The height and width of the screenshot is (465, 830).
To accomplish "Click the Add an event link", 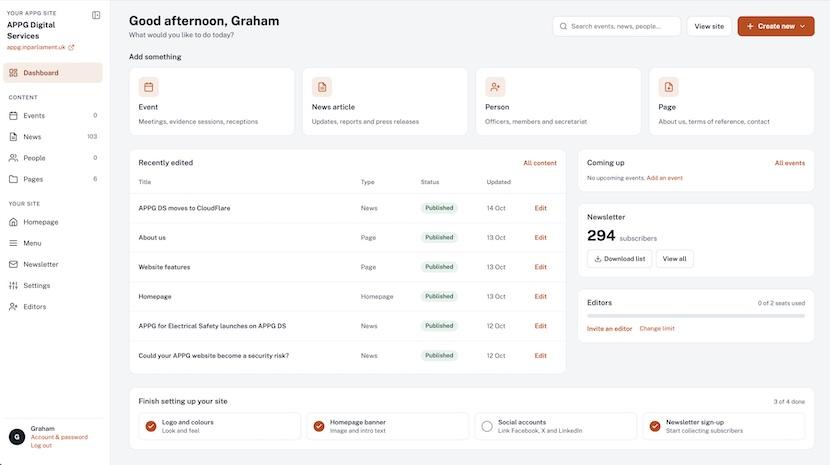I will click(664, 178).
